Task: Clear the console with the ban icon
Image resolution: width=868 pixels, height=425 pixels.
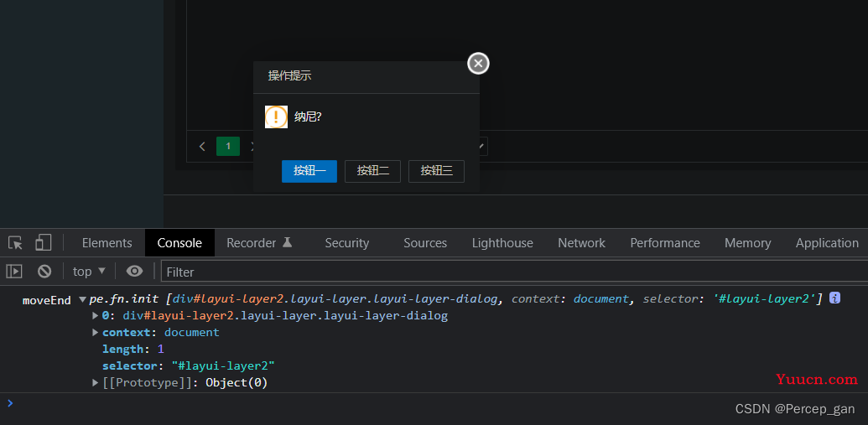Action: click(44, 271)
